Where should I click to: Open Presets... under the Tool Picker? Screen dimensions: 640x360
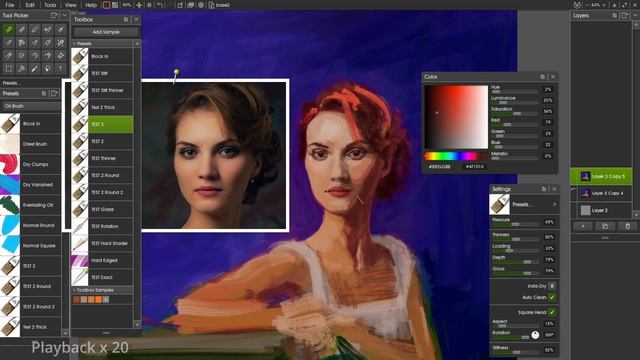(x=11, y=83)
